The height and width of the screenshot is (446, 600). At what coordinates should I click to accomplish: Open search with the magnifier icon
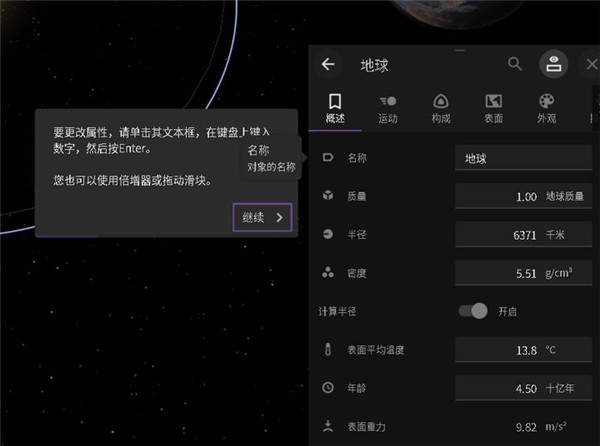click(x=515, y=64)
